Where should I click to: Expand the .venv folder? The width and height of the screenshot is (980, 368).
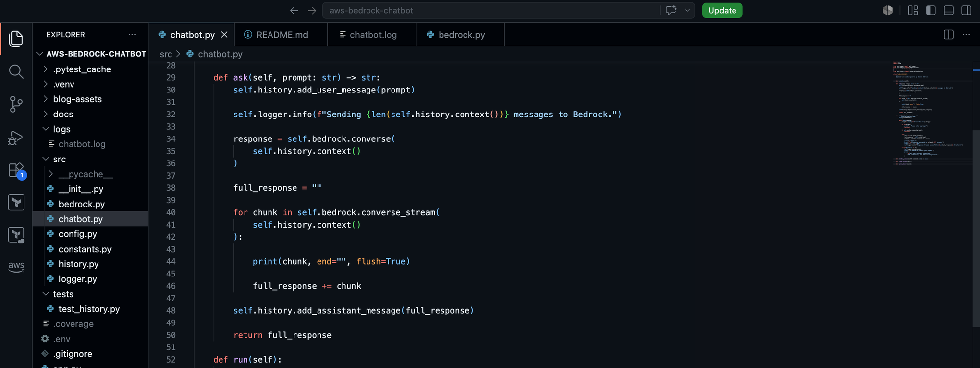click(91, 84)
